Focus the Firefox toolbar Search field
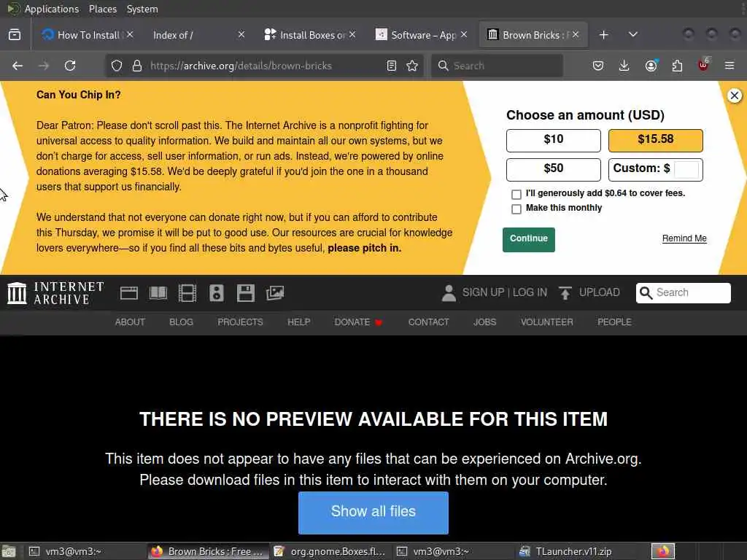Screen dimensions: 747x560 (x=498, y=66)
